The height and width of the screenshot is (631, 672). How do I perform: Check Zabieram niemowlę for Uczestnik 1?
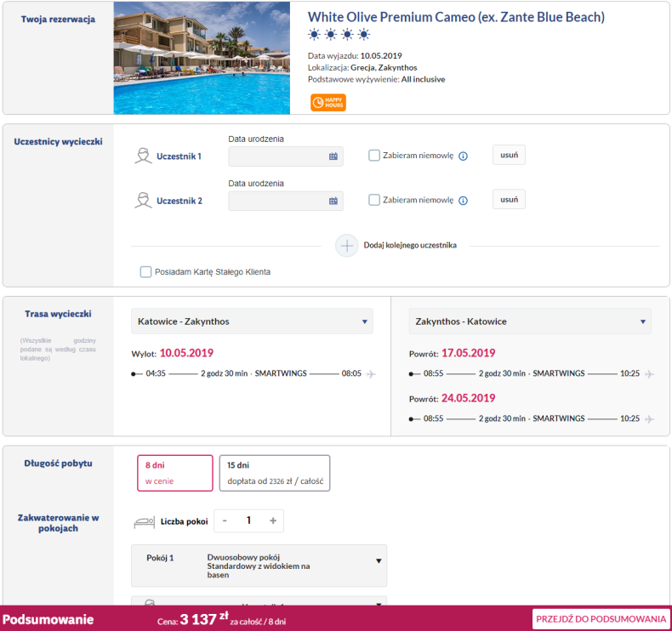tap(374, 155)
